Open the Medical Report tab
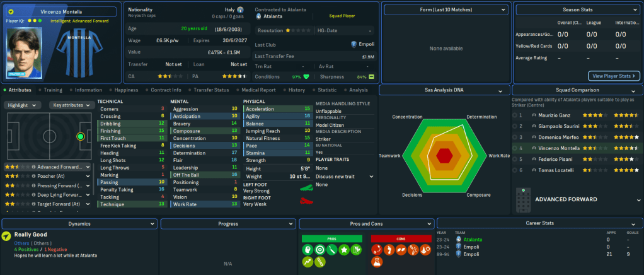644x275 pixels. pyautogui.click(x=258, y=90)
